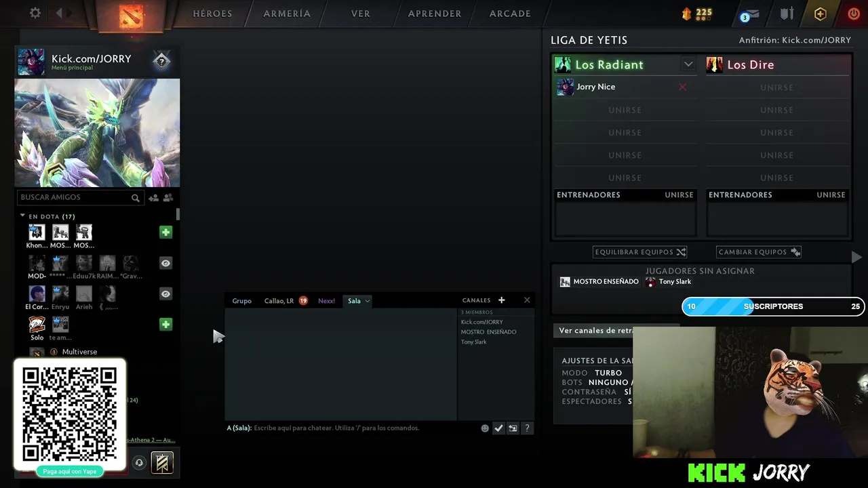Collapse the En Dota (17) friends group
868x488 pixels.
tap(22, 216)
